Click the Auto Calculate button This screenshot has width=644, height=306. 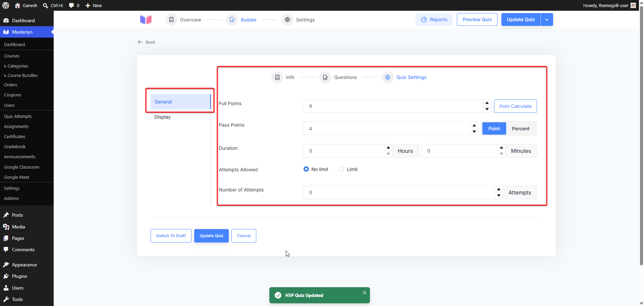click(515, 106)
